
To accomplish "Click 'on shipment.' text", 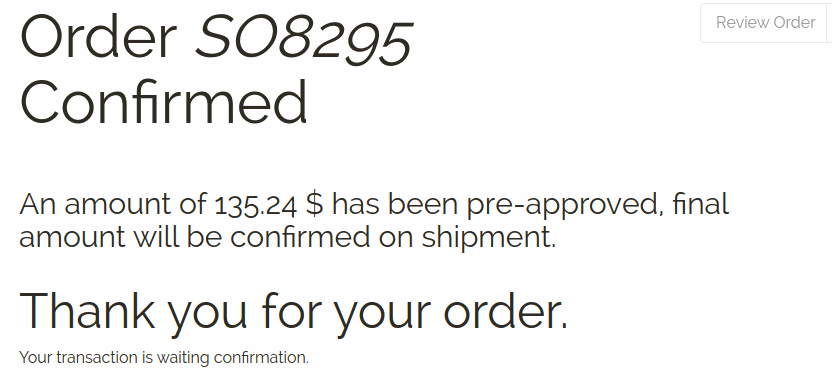I will [467, 238].
